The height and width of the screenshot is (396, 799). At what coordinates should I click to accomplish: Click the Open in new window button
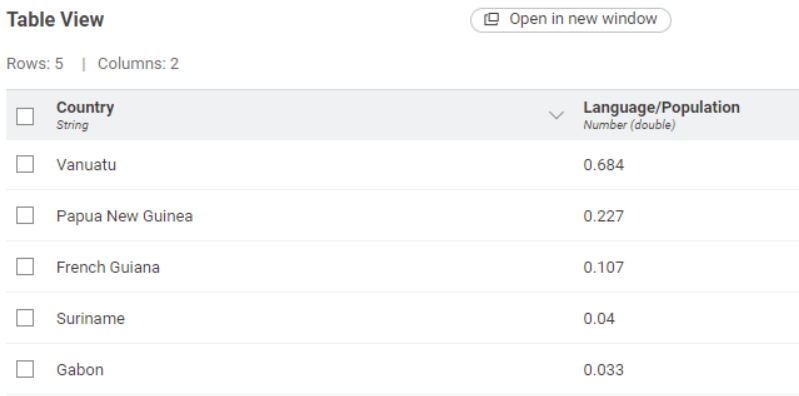tap(570, 20)
